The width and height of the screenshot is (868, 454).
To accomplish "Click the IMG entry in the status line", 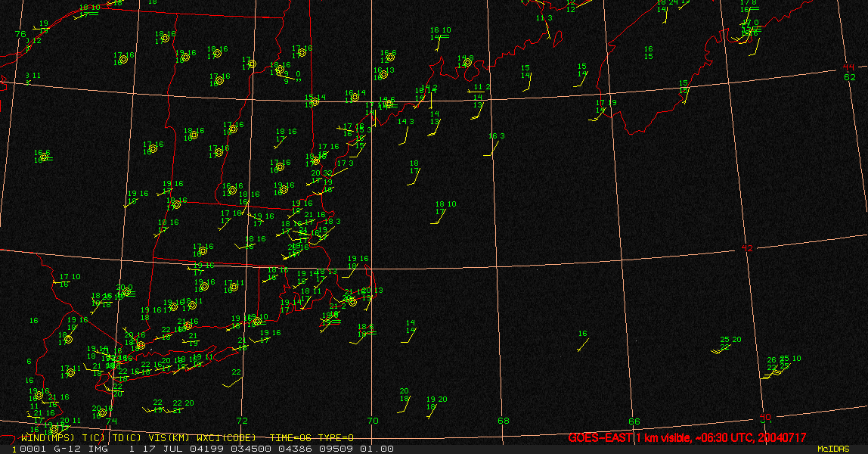I will coord(99,449).
